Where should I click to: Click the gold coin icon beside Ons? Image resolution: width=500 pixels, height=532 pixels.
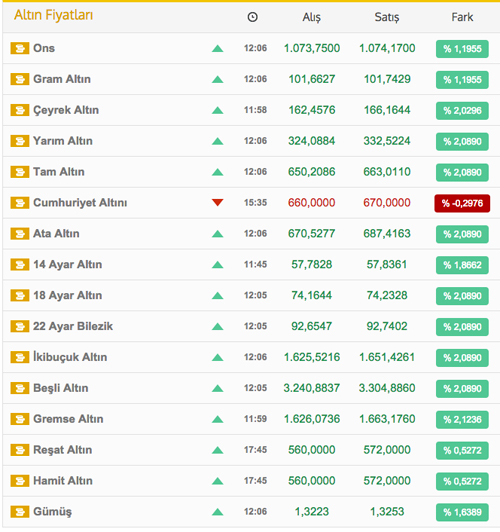20,48
